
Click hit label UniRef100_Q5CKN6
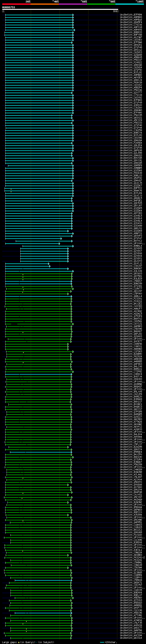(x=131, y=520)
